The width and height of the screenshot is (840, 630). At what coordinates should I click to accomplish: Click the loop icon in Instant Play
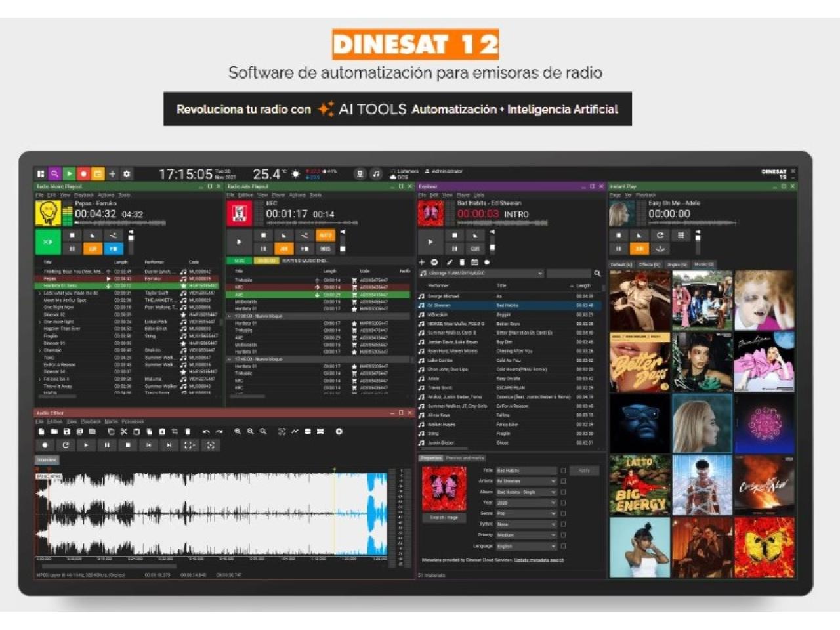tap(660, 235)
